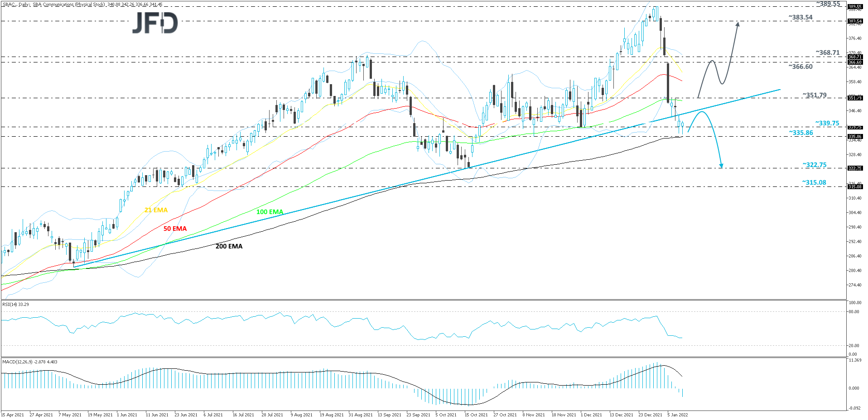Click the RSI(14) indicator label
Screen dimensions: 868x420
tap(15, 305)
